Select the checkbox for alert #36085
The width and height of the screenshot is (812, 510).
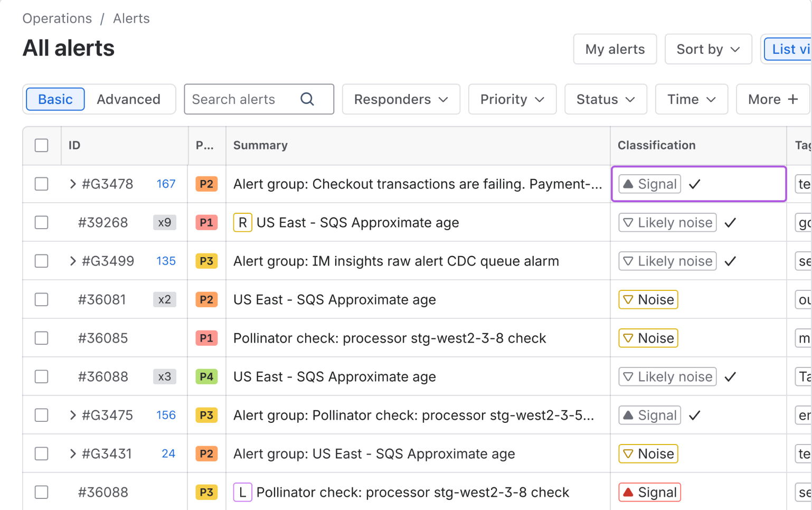(x=42, y=338)
